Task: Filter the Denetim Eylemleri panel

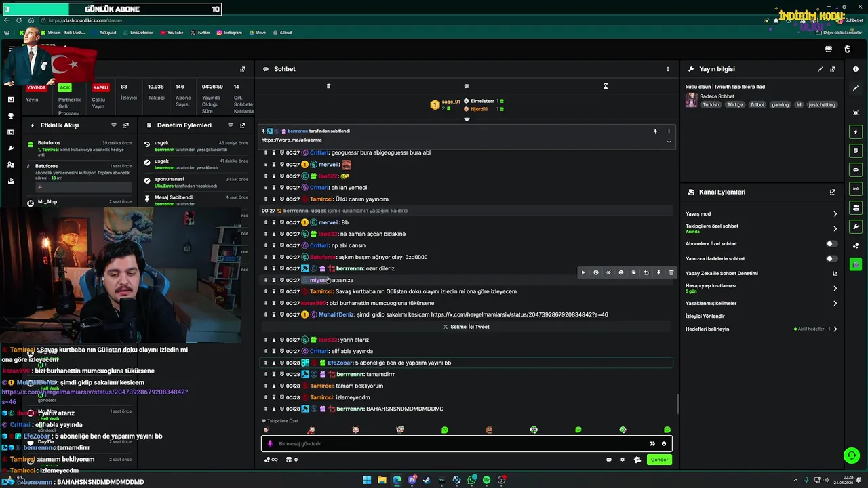Action: [231, 125]
